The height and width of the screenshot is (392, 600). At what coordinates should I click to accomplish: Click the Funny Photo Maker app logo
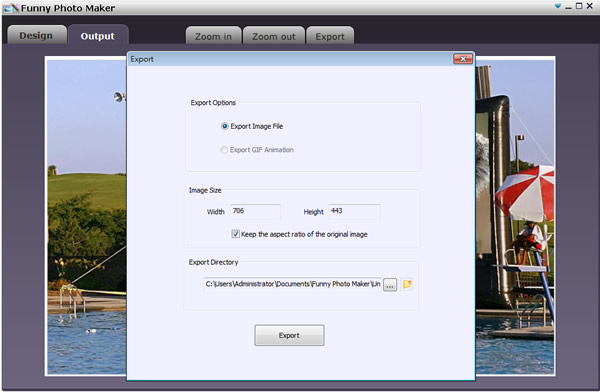[x=11, y=8]
